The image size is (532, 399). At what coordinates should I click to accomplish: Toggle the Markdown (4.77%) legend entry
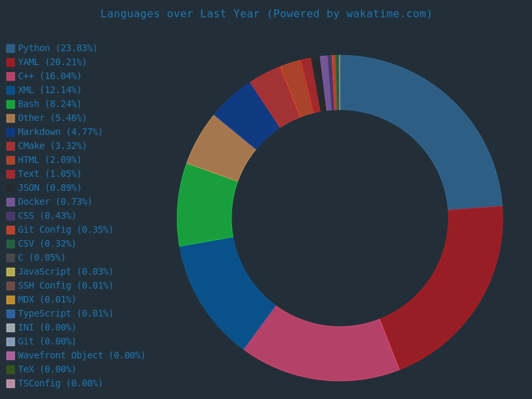60,132
